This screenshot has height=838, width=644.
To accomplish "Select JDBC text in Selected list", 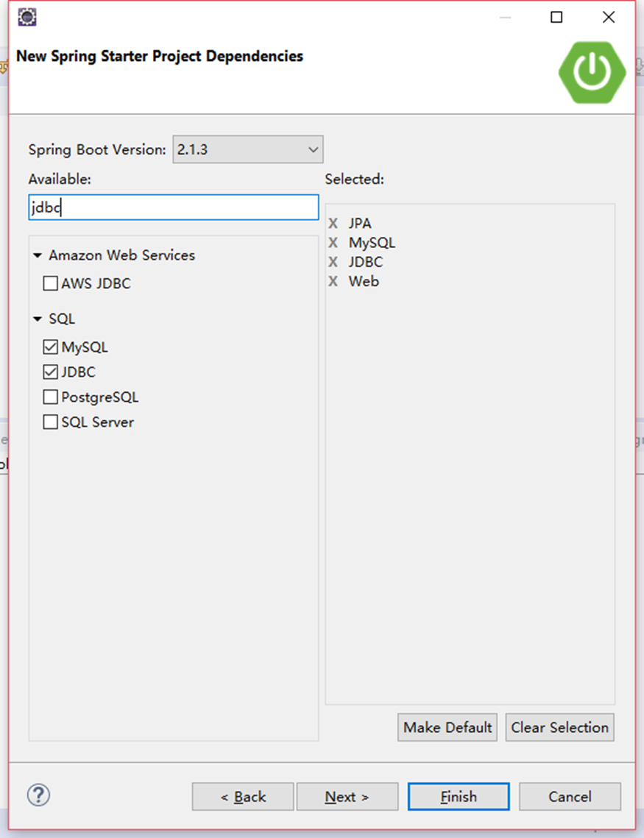I will point(366,262).
